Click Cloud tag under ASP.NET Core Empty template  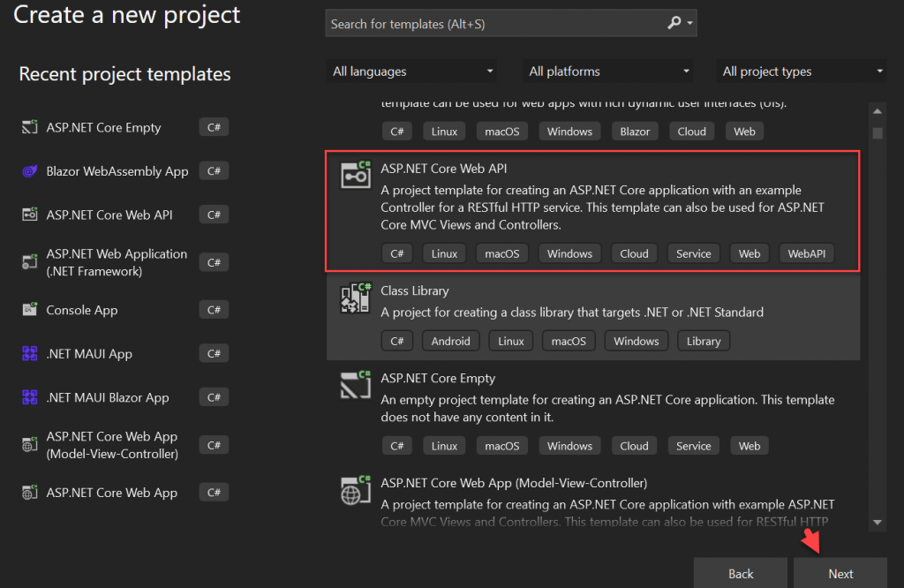[634, 446]
